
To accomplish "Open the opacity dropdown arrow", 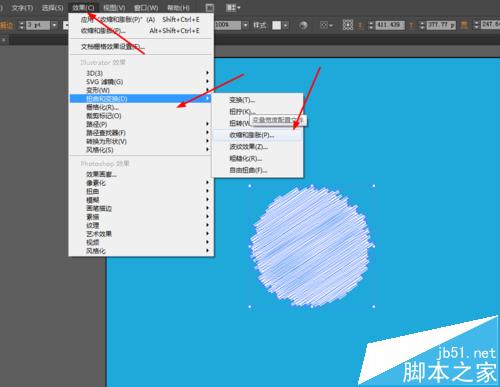I will [246, 25].
